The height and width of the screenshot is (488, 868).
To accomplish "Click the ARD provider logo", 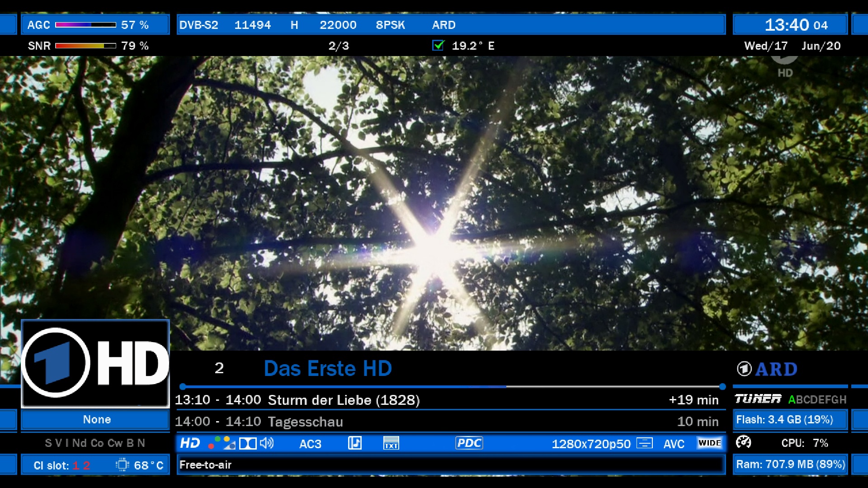I will click(767, 369).
